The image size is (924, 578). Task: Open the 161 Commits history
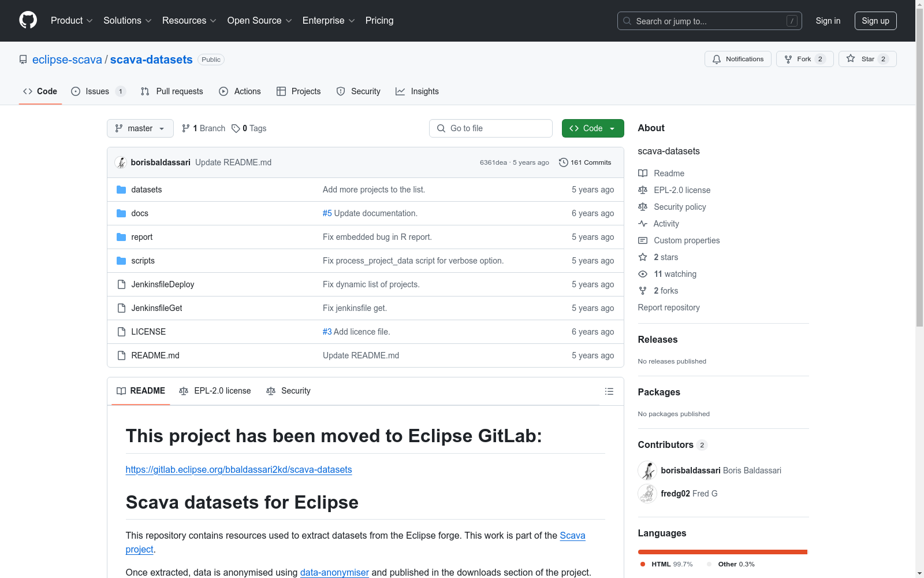click(x=585, y=162)
